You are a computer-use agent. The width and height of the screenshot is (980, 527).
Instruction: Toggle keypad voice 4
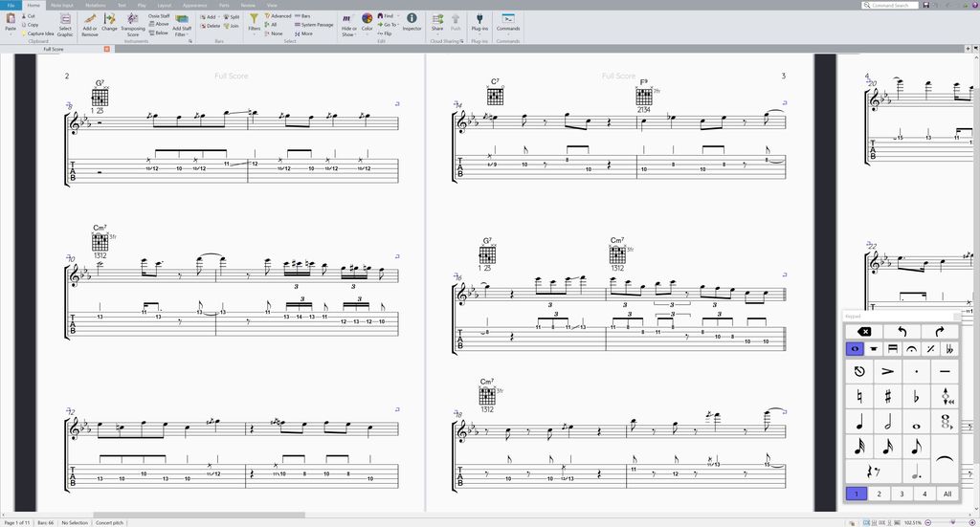point(924,494)
